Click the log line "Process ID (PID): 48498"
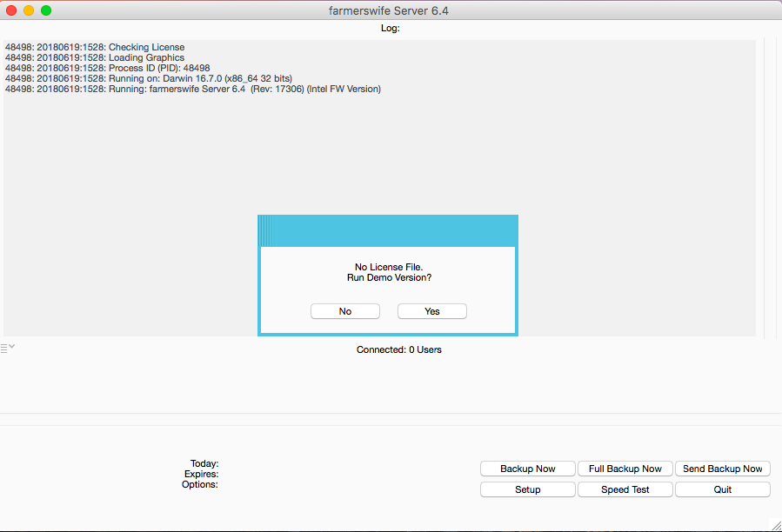The width and height of the screenshot is (782, 532). click(x=108, y=68)
